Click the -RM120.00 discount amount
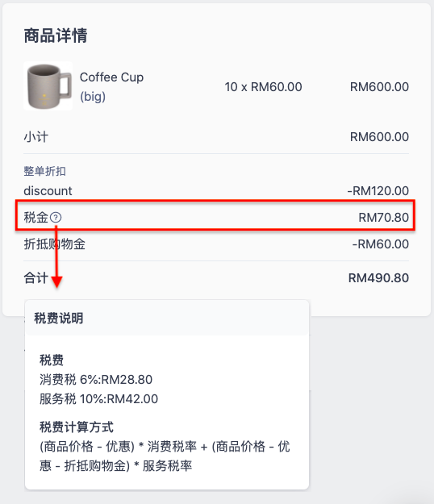Screen dimensions: 434x504 click(378, 191)
